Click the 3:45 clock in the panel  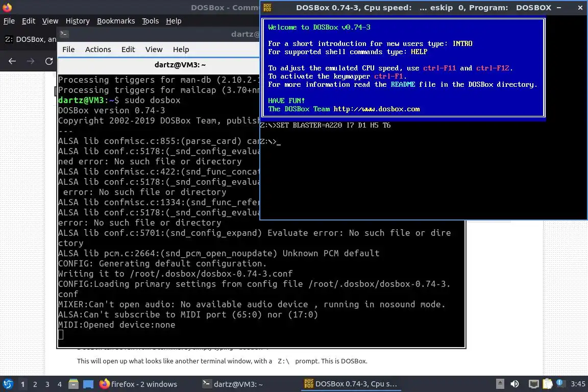(x=577, y=384)
